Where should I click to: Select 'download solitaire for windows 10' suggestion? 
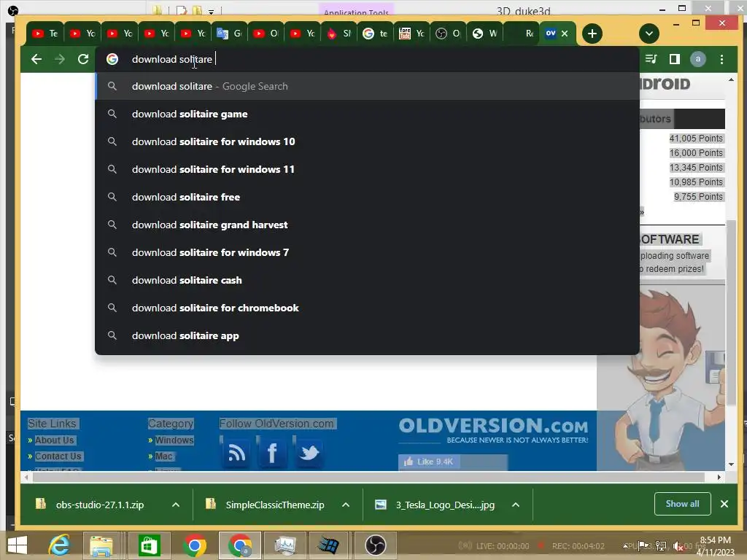point(367,141)
